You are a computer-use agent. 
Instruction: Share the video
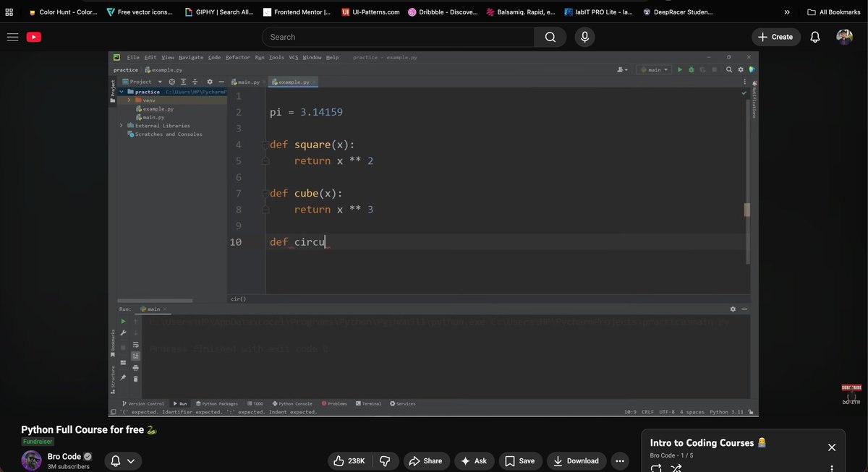(x=425, y=460)
